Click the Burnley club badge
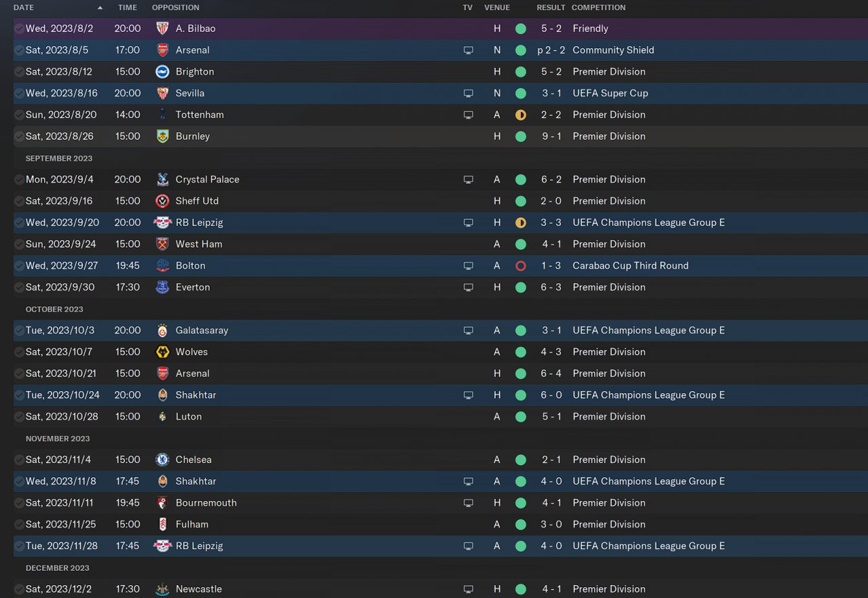 [163, 136]
